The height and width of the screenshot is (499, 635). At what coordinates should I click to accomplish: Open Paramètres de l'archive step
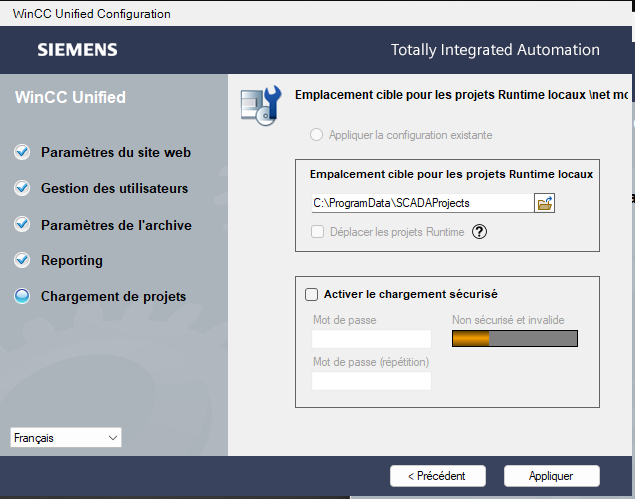[x=116, y=225]
